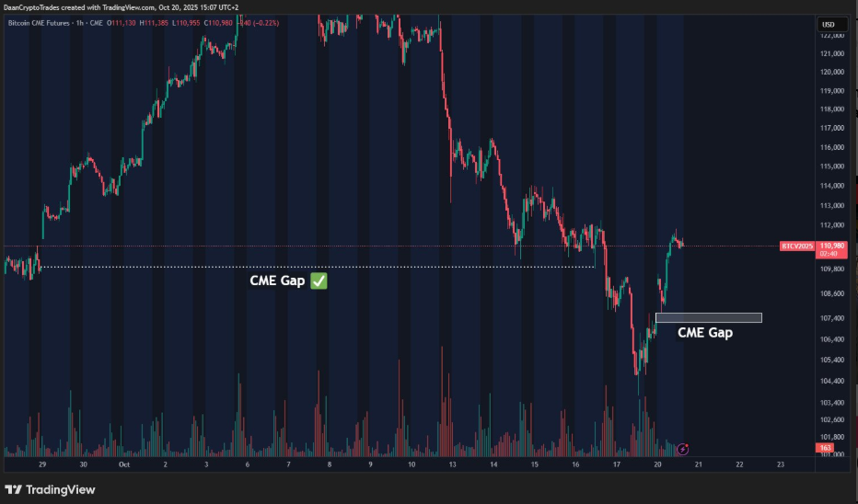
Task: Click the 107,400 price axis level
Action: [x=831, y=318]
